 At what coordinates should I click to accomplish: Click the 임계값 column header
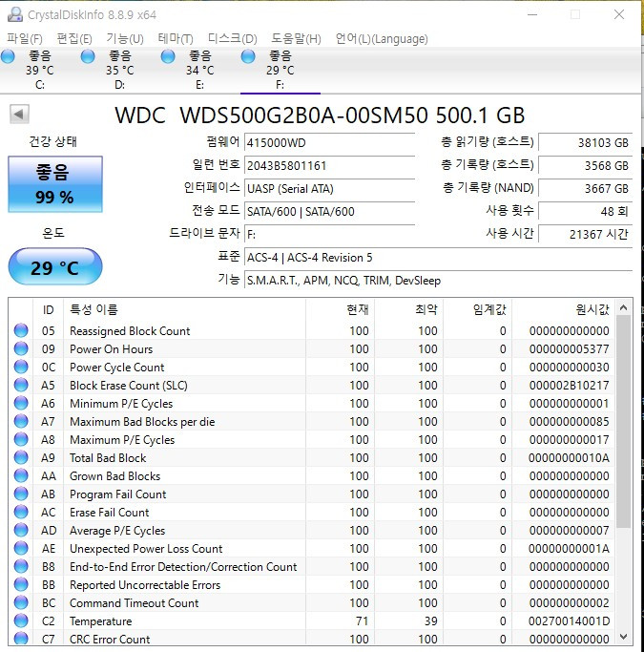point(477,310)
